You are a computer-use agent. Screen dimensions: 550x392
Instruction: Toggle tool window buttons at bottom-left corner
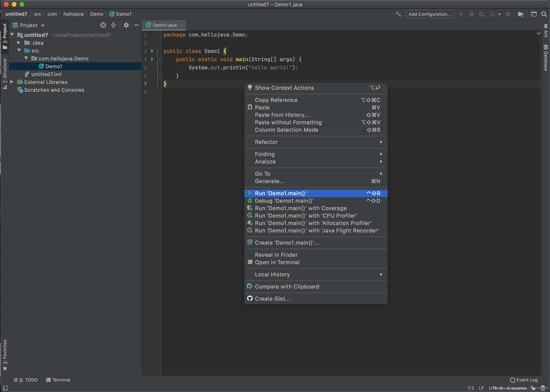pos(5,388)
